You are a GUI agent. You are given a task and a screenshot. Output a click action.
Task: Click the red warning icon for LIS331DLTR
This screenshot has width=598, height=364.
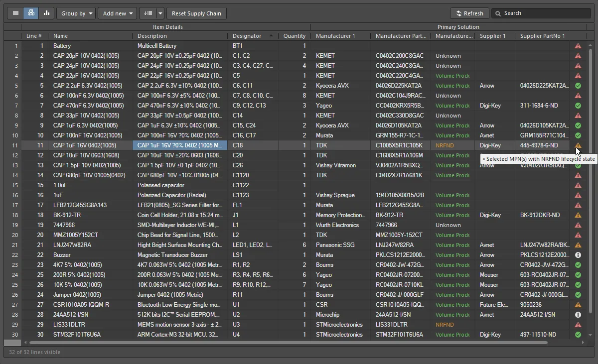[x=578, y=325]
